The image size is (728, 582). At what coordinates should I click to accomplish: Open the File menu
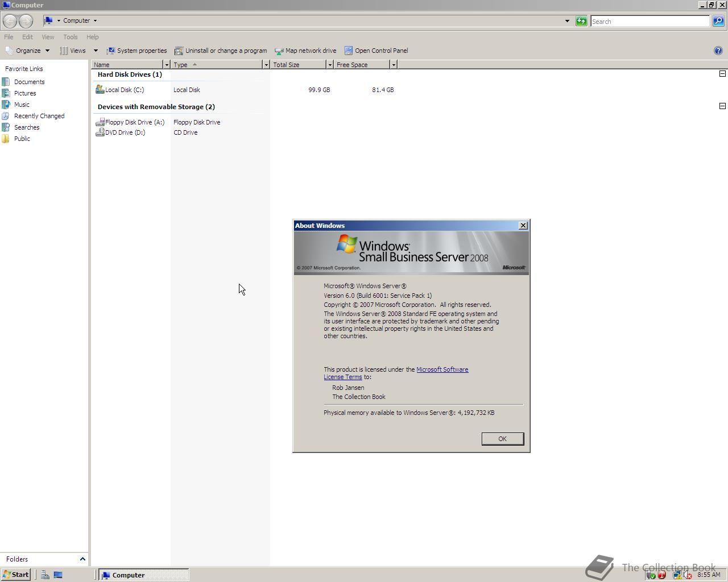[x=9, y=37]
